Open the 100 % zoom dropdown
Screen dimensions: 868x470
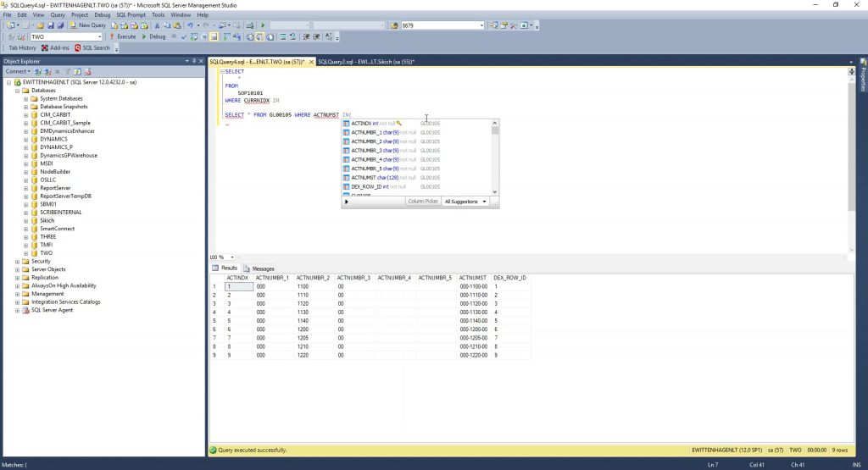pyautogui.click(x=231, y=257)
